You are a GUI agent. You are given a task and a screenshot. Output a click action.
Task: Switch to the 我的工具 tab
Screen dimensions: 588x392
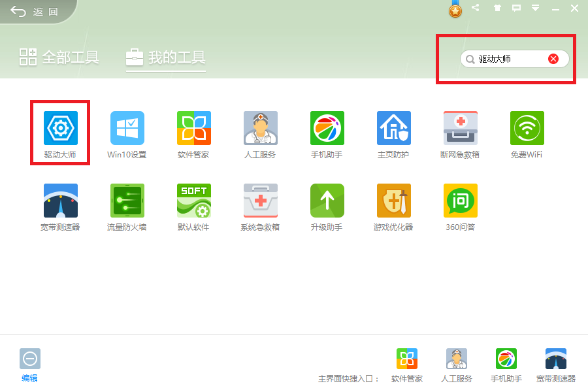pos(166,57)
